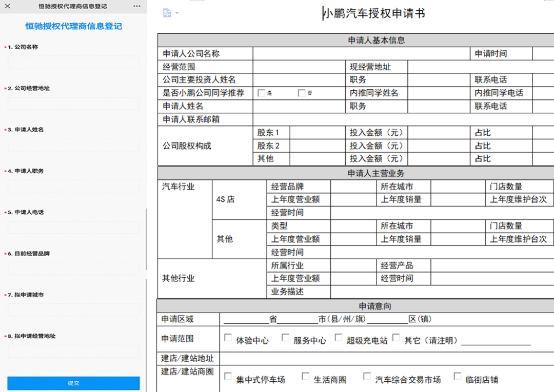Check the 是 box for 小鹏公司同学推荐
Screen dimensions: 554x392
coord(261,93)
